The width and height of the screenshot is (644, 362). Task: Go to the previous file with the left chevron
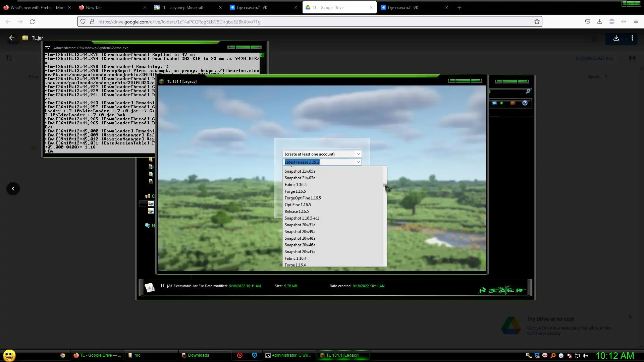[x=13, y=189]
